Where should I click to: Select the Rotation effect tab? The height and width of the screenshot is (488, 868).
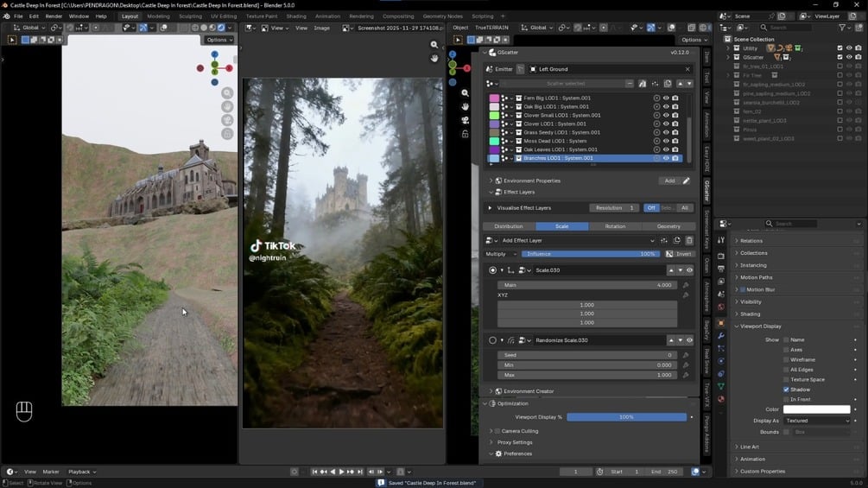coord(615,226)
